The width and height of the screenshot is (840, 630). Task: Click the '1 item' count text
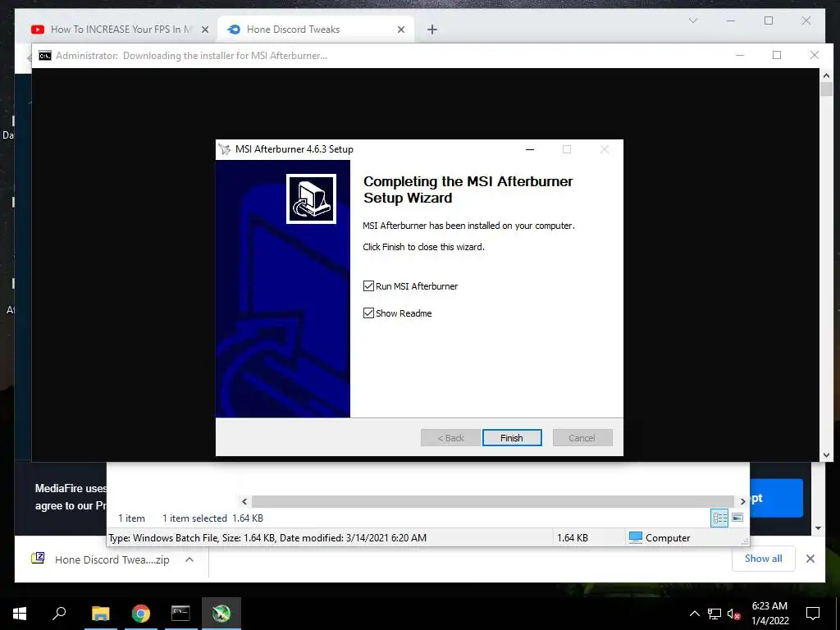(131, 518)
